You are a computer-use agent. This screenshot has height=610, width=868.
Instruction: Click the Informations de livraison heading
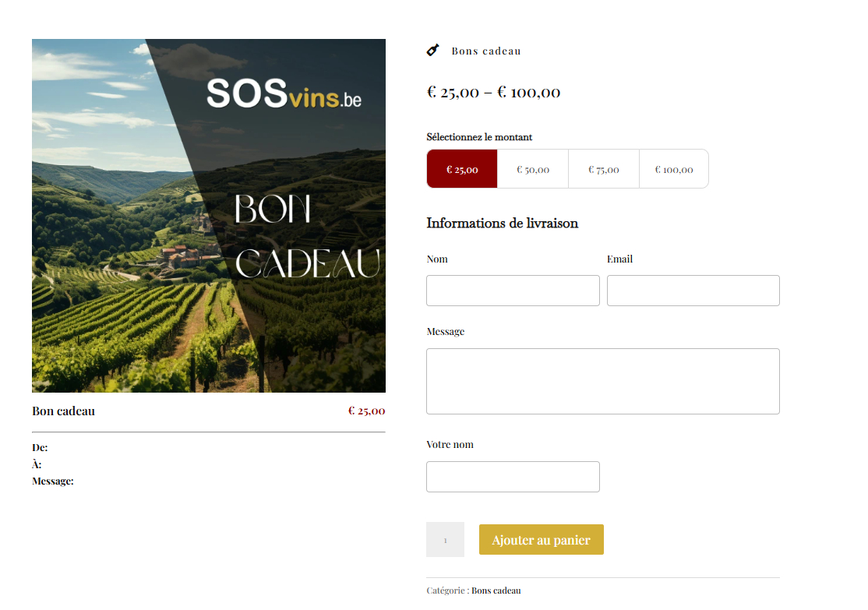click(503, 224)
